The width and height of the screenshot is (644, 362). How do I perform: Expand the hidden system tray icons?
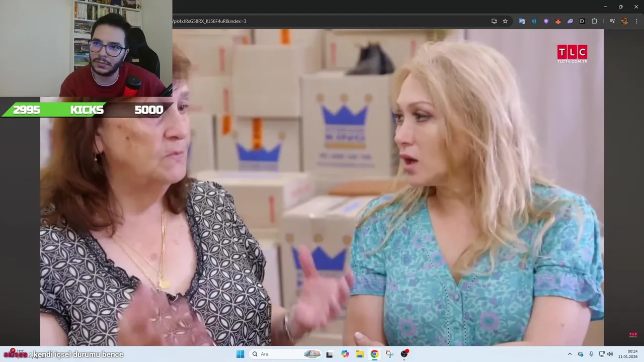pos(570,354)
